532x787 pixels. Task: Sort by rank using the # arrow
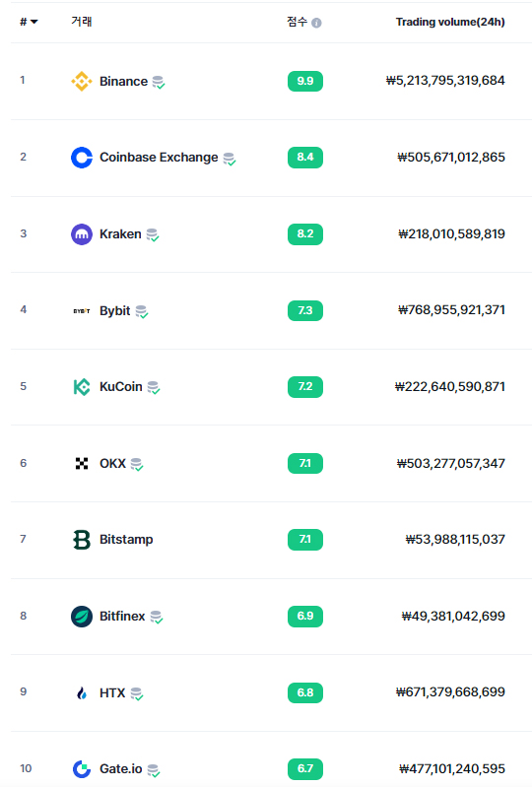coord(29,22)
